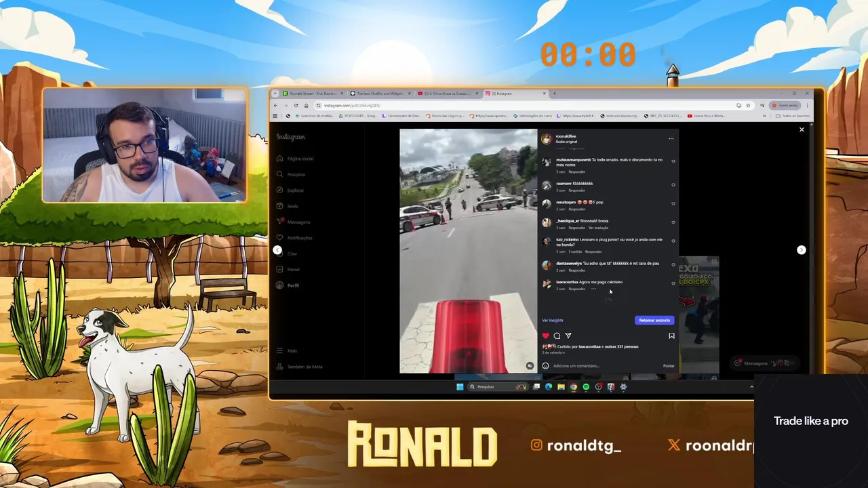The height and width of the screenshot is (488, 868).
Task: Open Pesquisa in the Instagram sidebar
Action: [291, 174]
